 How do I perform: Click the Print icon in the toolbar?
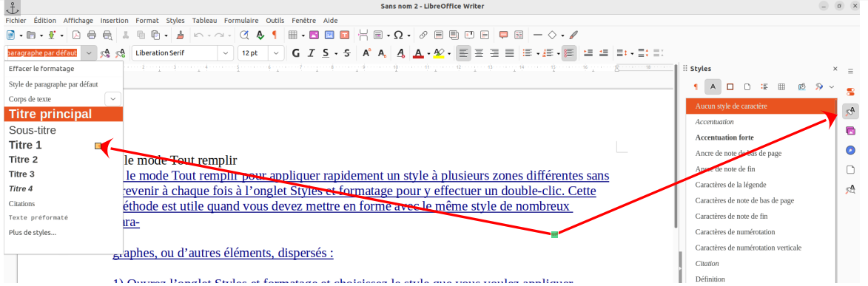click(x=92, y=35)
